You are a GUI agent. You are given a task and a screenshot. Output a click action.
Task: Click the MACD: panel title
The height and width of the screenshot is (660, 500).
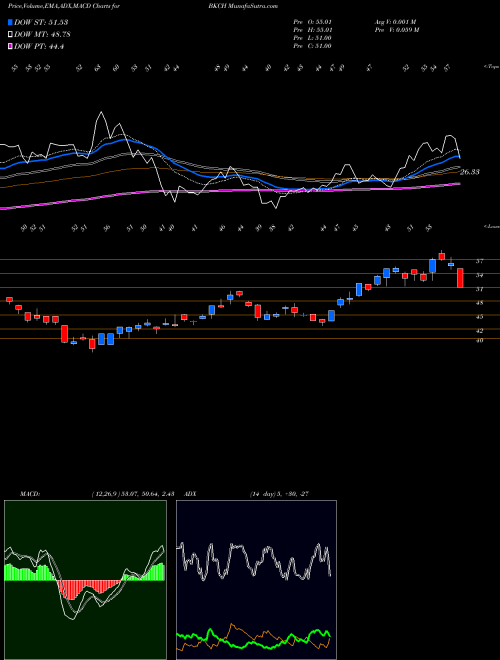[29, 494]
